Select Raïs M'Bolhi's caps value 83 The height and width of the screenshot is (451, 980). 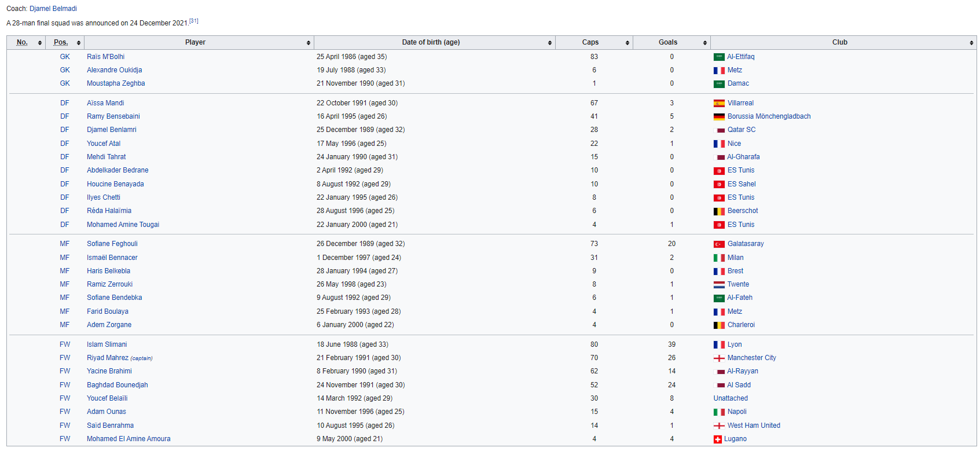pyautogui.click(x=594, y=57)
